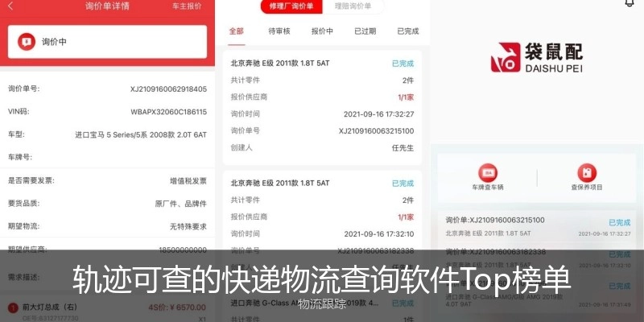Viewport: 644px width, 322px height.
Task: Select the 已完成 filter tab
Action: click(x=408, y=31)
